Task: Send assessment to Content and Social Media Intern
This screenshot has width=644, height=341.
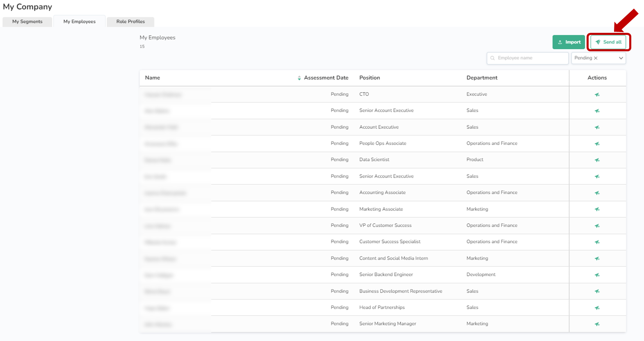Action: 597,259
